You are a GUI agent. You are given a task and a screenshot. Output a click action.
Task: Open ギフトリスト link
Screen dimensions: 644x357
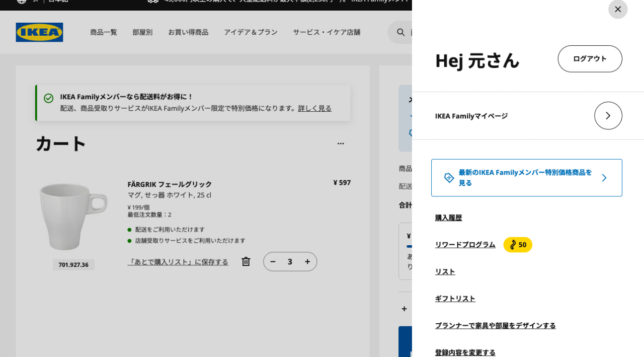[455, 299]
